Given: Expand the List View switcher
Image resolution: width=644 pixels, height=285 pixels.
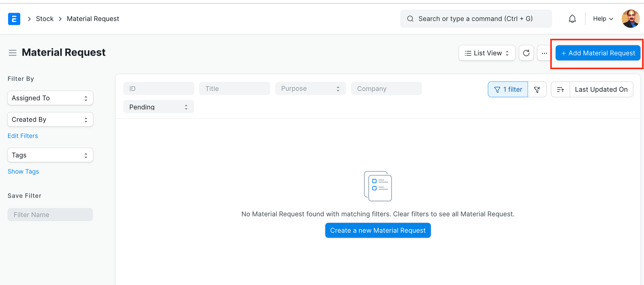Looking at the screenshot, I should pos(487,53).
